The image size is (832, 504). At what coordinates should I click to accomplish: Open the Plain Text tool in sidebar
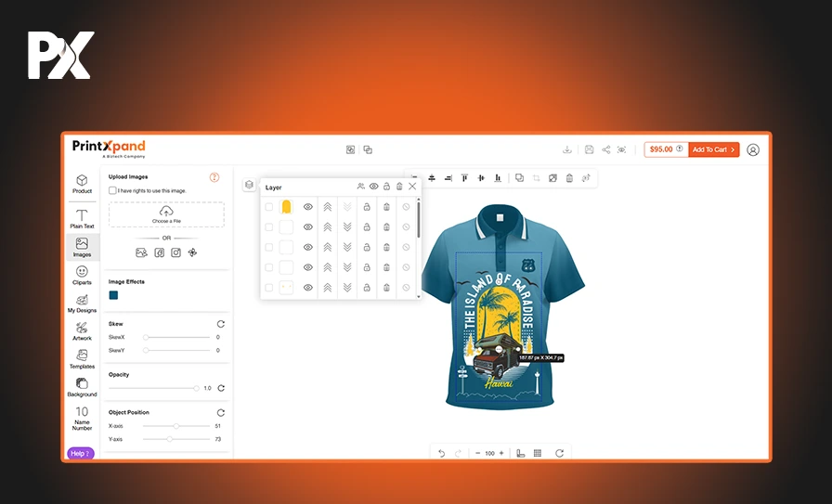tap(82, 218)
